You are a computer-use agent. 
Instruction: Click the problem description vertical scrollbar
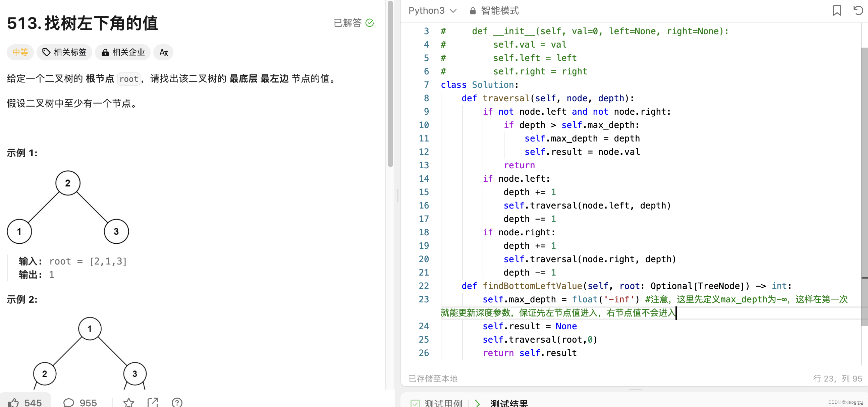[390, 84]
